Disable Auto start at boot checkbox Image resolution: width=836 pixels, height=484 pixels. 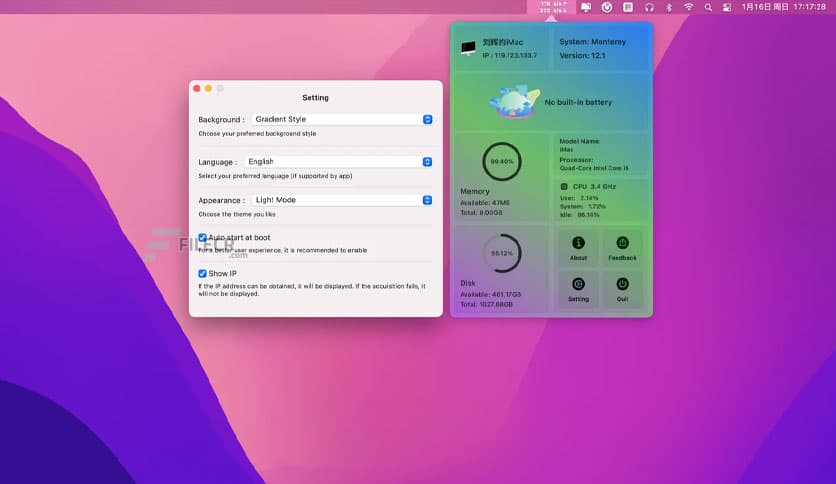coord(203,238)
